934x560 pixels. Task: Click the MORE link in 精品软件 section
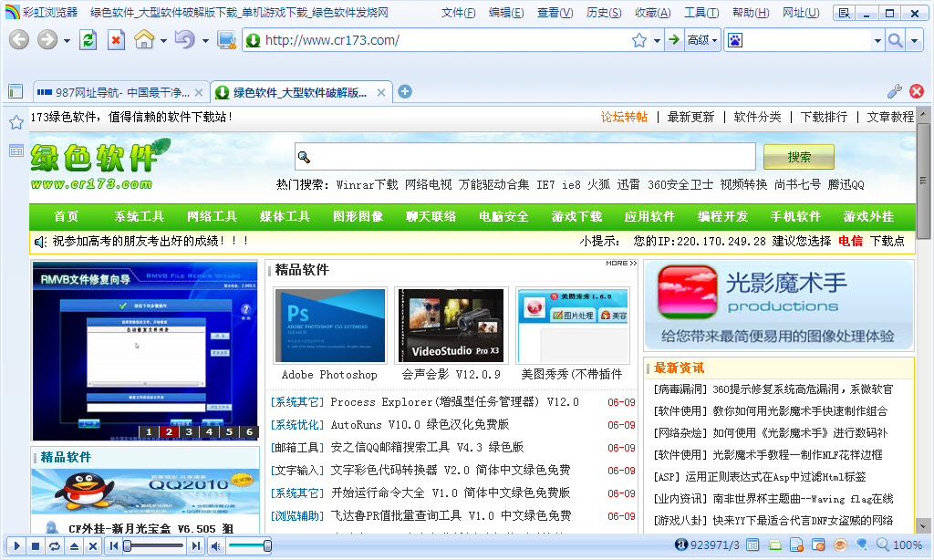click(x=621, y=263)
